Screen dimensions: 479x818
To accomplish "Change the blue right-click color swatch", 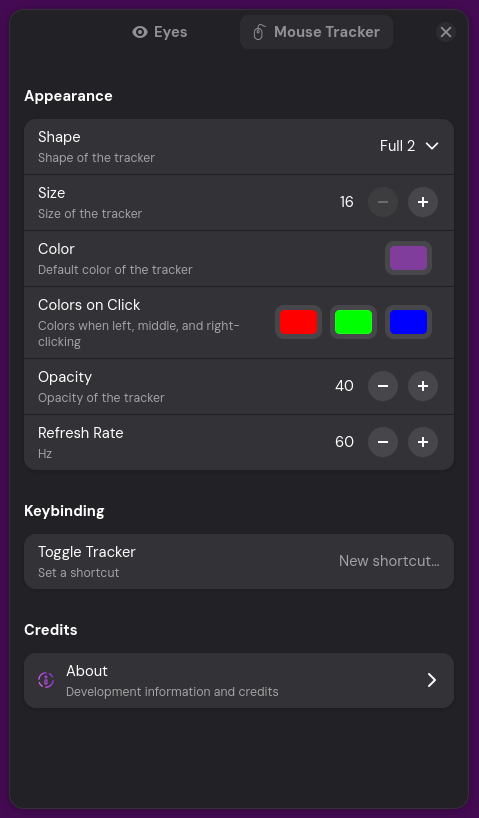I will click(409, 322).
